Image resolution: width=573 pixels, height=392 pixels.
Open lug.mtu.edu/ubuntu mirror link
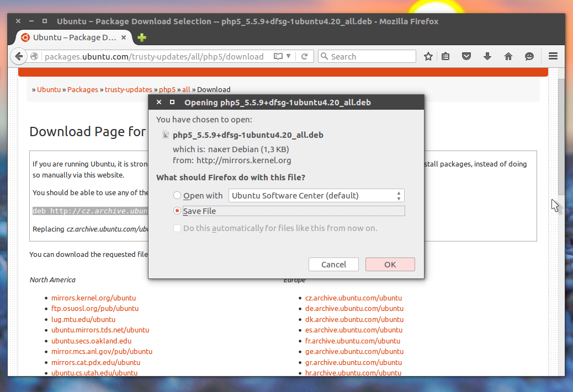coord(83,319)
